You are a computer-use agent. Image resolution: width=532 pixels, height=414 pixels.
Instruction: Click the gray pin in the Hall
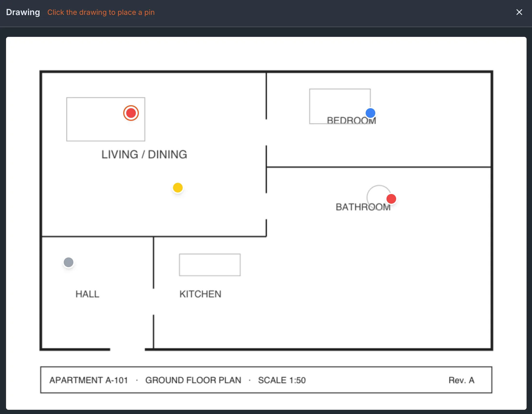coord(69,262)
